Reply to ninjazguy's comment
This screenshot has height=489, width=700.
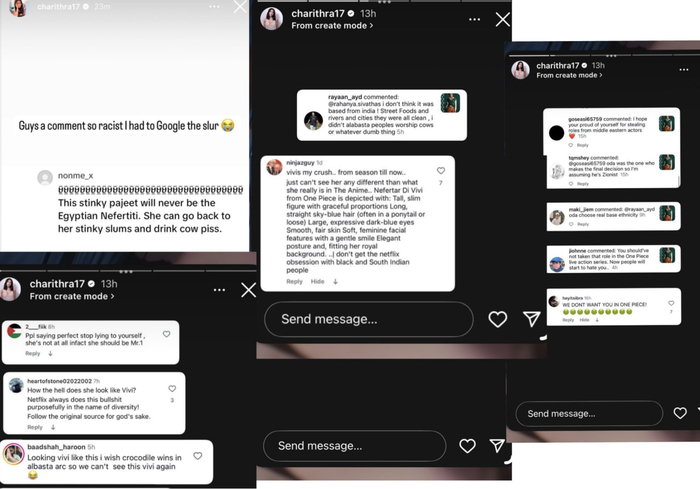294,281
